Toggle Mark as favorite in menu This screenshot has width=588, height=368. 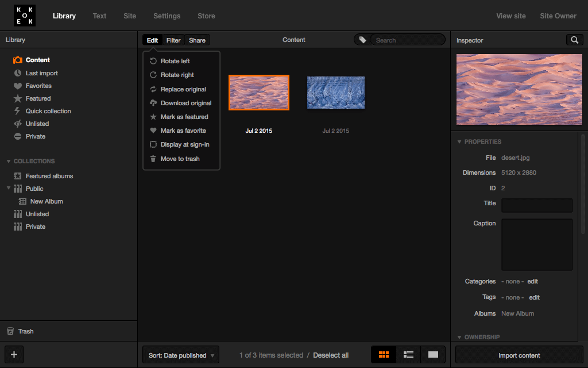click(183, 131)
